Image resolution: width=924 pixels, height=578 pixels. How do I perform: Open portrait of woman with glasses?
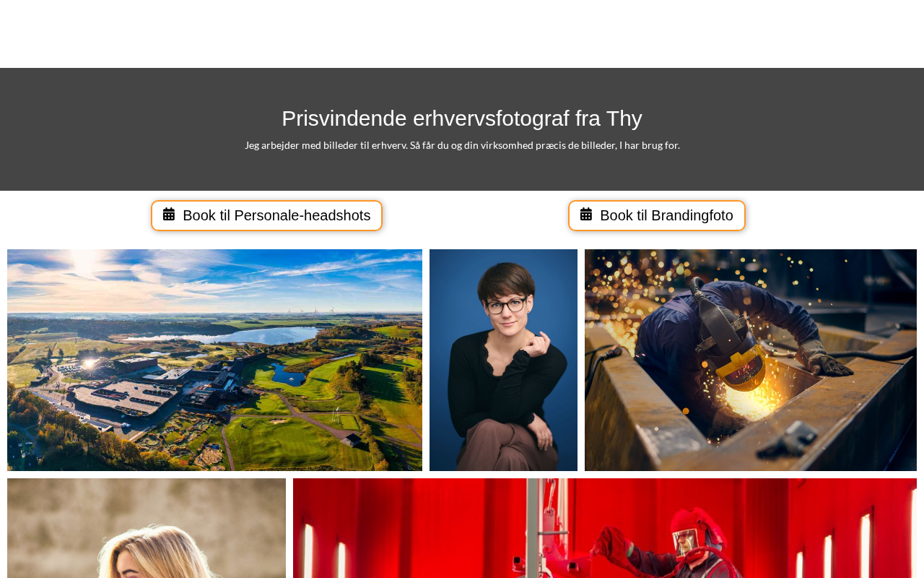503,360
